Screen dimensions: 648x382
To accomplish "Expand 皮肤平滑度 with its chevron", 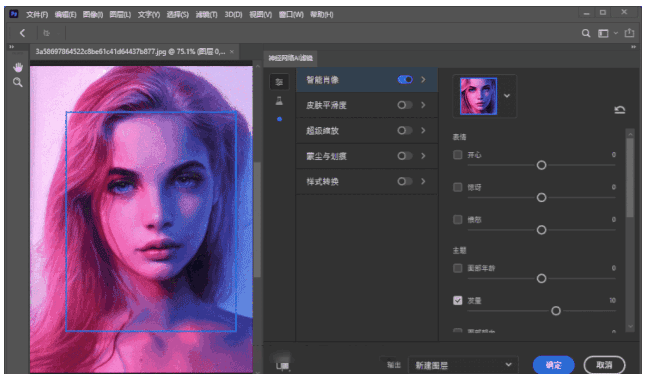I will pyautogui.click(x=423, y=105).
